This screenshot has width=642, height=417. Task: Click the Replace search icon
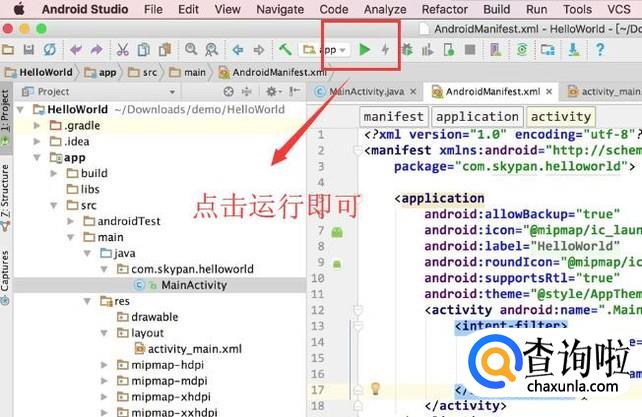pyautogui.click(x=212, y=50)
